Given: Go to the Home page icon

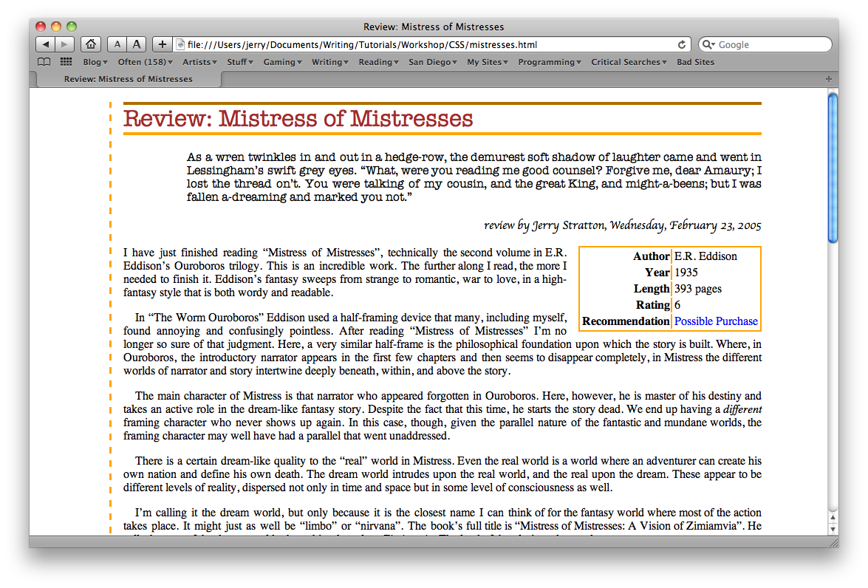Looking at the screenshot, I should pyautogui.click(x=90, y=45).
